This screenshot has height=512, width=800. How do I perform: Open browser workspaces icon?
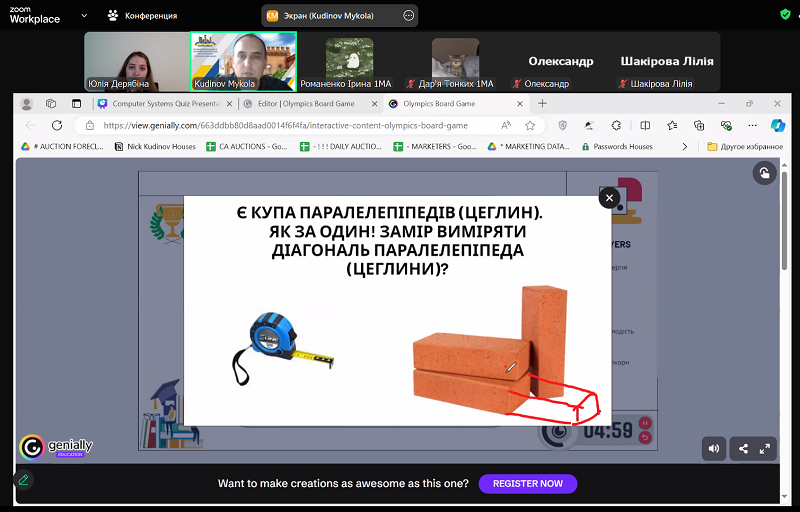(x=51, y=104)
